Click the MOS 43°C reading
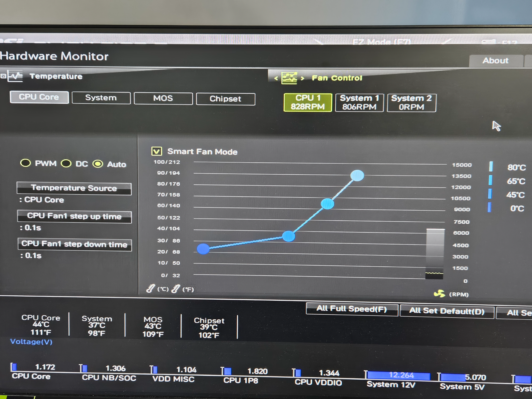 [153, 327]
